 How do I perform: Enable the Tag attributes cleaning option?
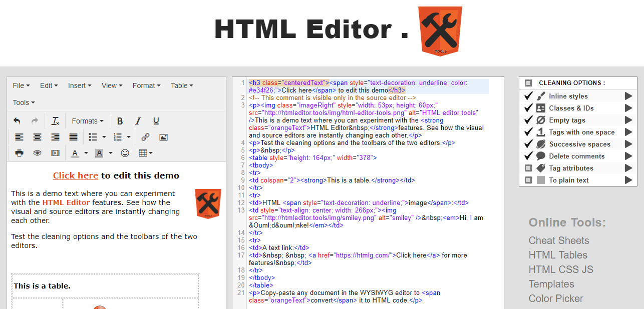529,168
